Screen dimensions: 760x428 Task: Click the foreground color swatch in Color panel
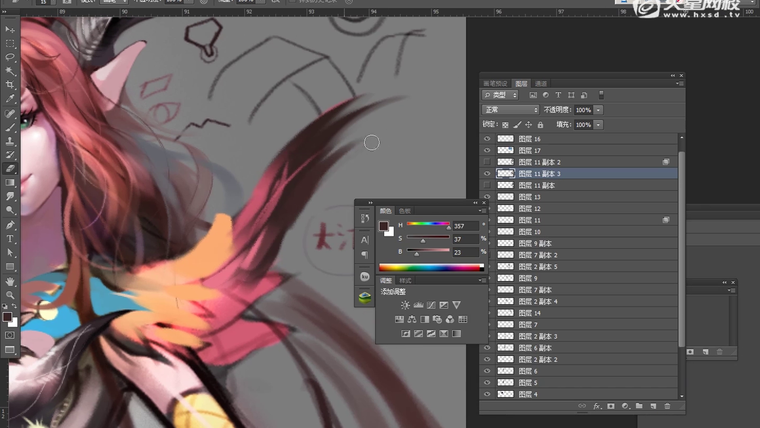click(x=384, y=226)
